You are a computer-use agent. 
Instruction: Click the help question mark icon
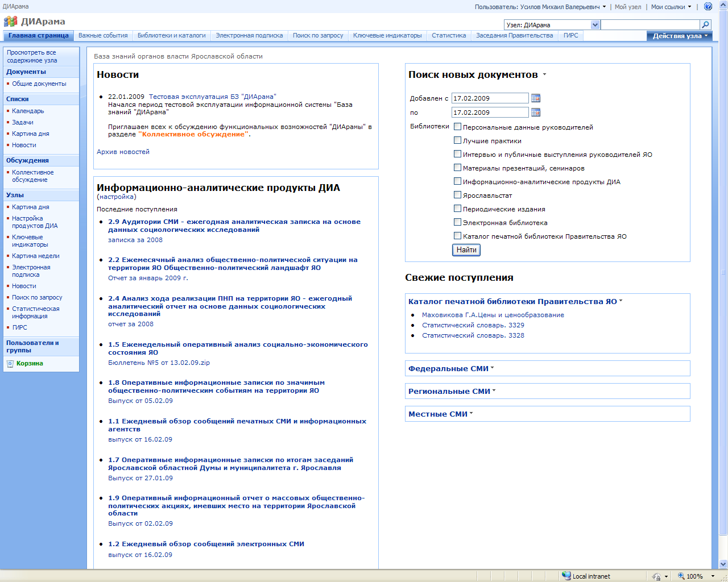click(708, 7)
